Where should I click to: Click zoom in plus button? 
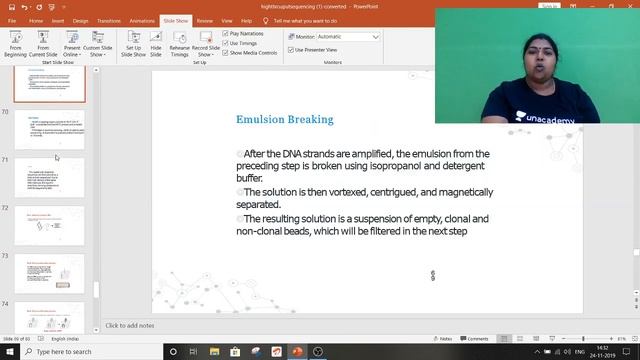point(611,339)
